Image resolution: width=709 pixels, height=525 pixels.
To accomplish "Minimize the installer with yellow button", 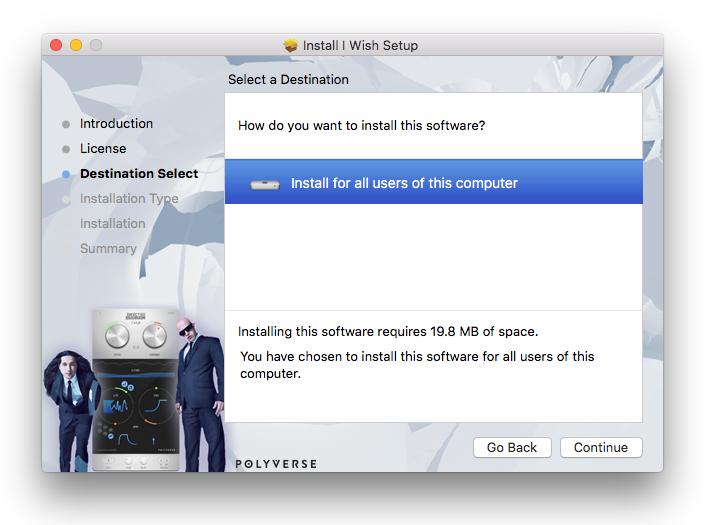I will (x=76, y=45).
